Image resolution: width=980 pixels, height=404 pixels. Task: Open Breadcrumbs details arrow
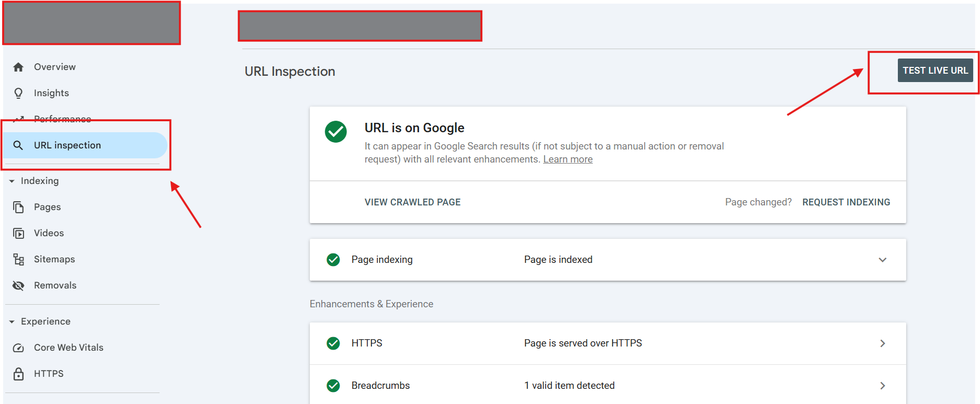click(882, 386)
